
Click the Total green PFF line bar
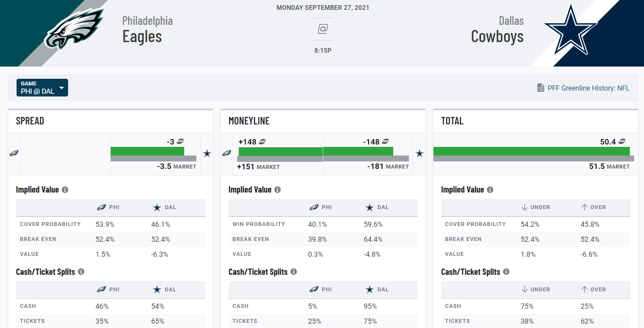pyautogui.click(x=531, y=151)
